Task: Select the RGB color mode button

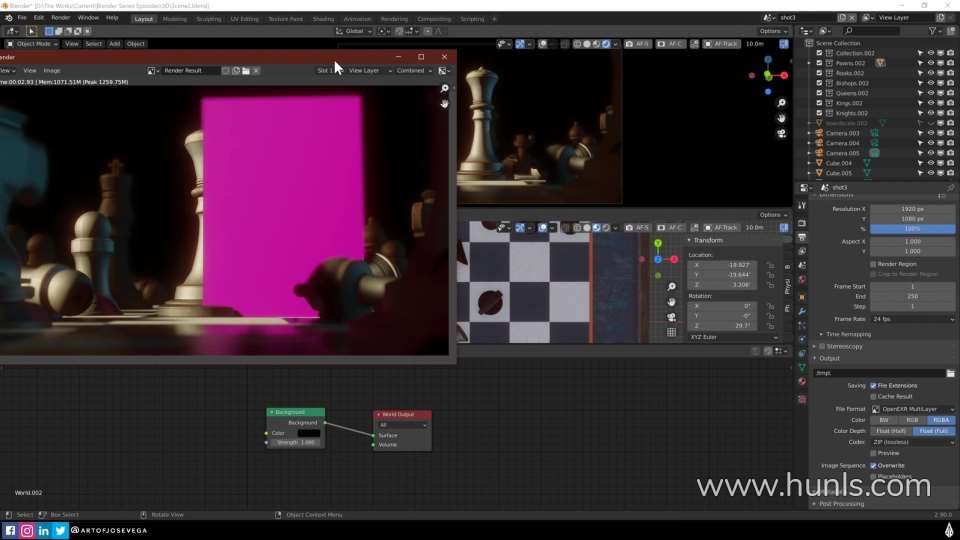Action: pos(912,420)
